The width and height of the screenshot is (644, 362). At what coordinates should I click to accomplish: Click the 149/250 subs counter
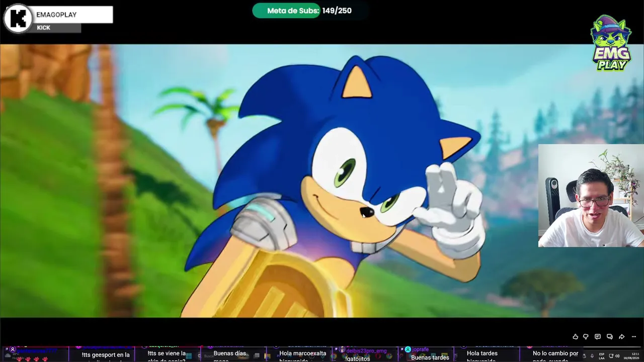click(x=337, y=11)
